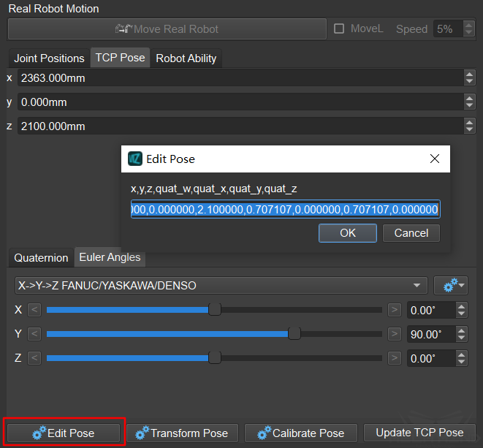Decrement the y position value
The image size is (483, 448).
click(469, 106)
